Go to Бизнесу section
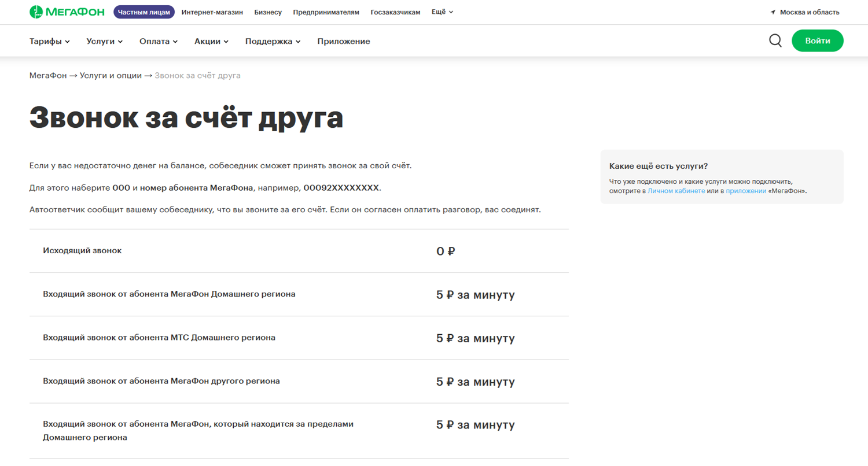Viewport: 868px width, 466px height. 268,12
